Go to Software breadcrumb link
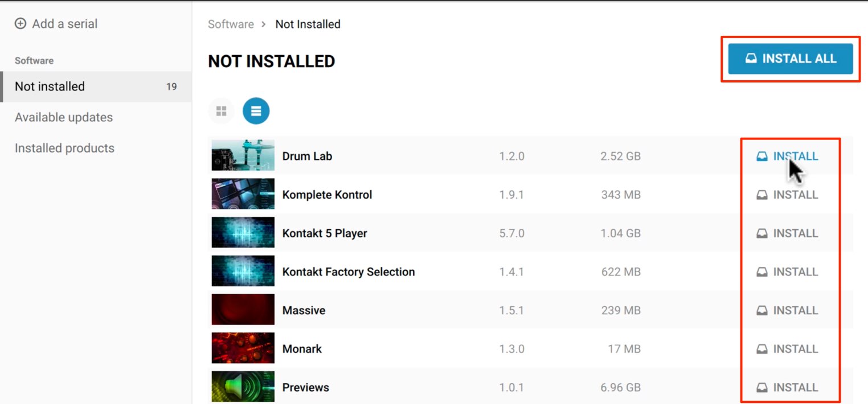The width and height of the screenshot is (868, 404). (x=231, y=24)
